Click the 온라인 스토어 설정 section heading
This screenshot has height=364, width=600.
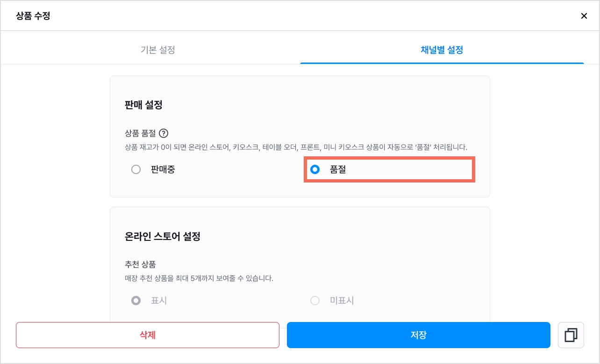(x=163, y=237)
